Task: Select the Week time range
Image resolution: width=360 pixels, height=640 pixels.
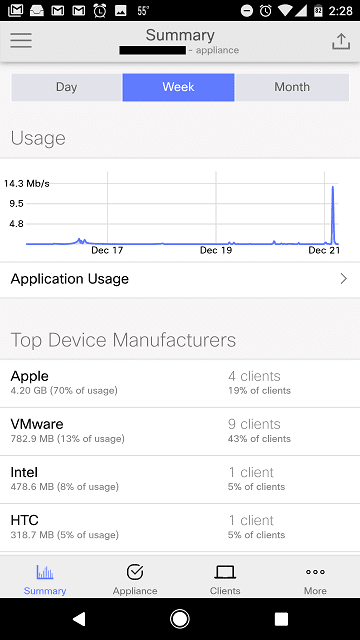Action: (178, 87)
